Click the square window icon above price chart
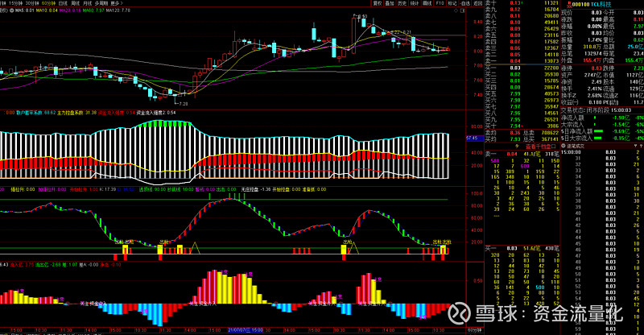The image size is (644, 335). click(462, 10)
